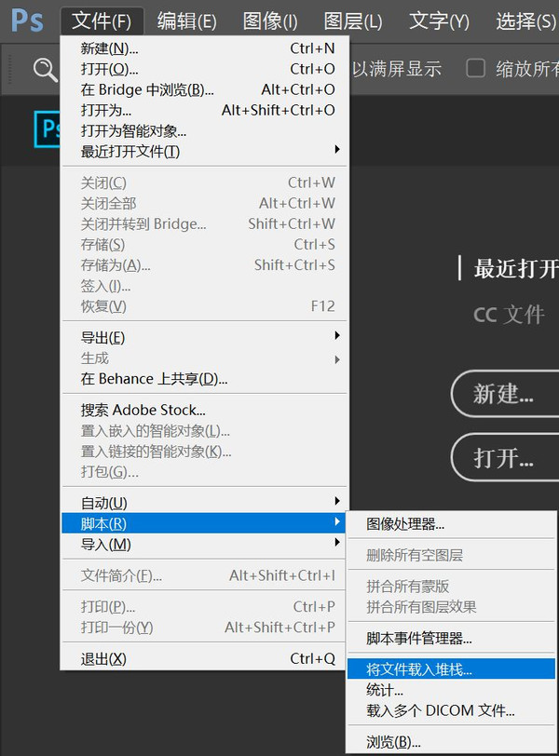Click the Photoshop Ps logo in menu bar
559x756 pixels.
click(x=27, y=20)
